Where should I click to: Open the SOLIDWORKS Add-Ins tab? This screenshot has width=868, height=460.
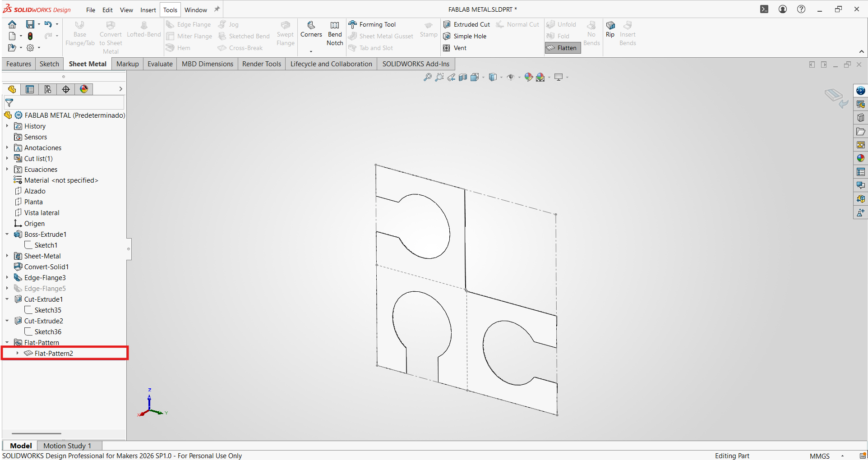pyautogui.click(x=416, y=64)
